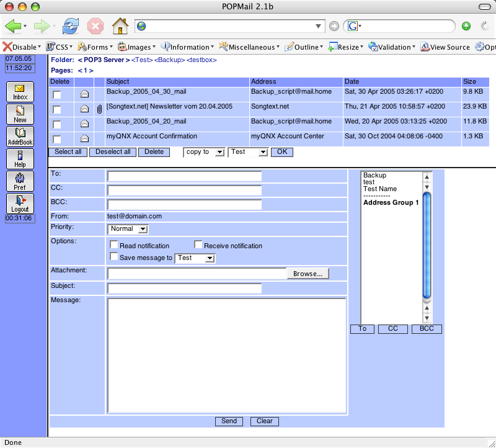Click the Clear button
The image size is (496, 448).
click(265, 421)
